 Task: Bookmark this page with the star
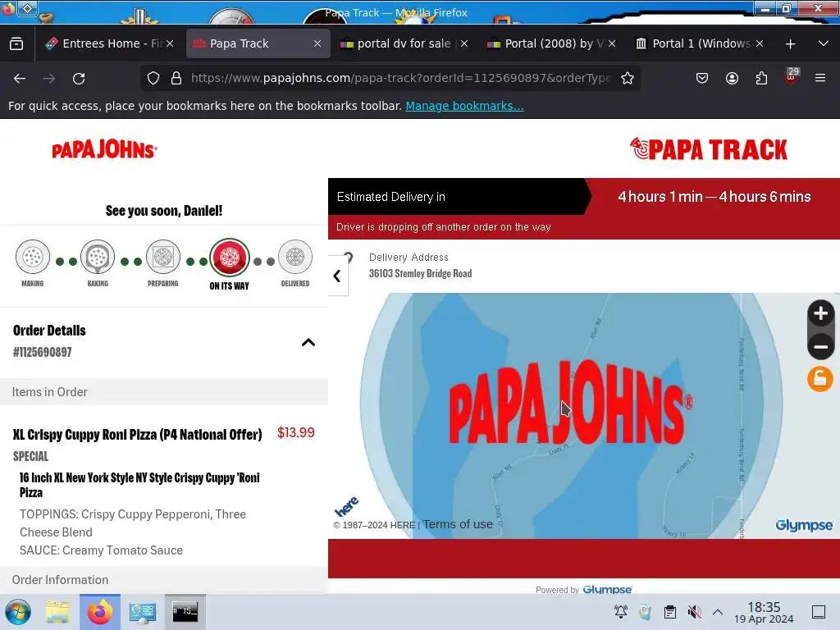pyautogui.click(x=628, y=78)
